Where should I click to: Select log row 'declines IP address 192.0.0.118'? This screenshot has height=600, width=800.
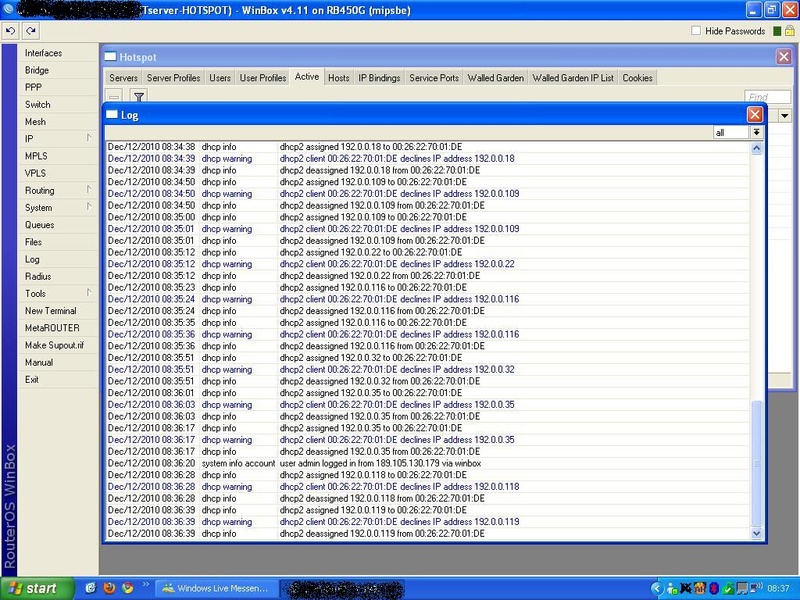pyautogui.click(x=428, y=487)
